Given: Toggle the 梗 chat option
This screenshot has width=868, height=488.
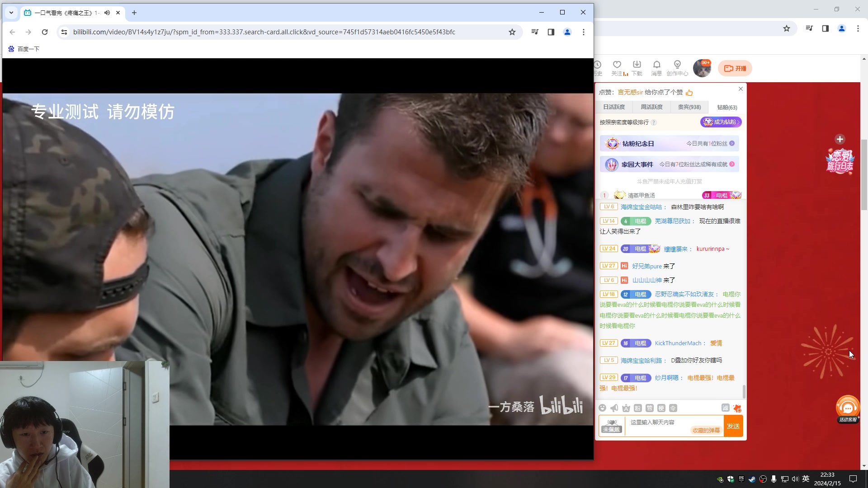Looking at the screenshot, I should tap(661, 408).
